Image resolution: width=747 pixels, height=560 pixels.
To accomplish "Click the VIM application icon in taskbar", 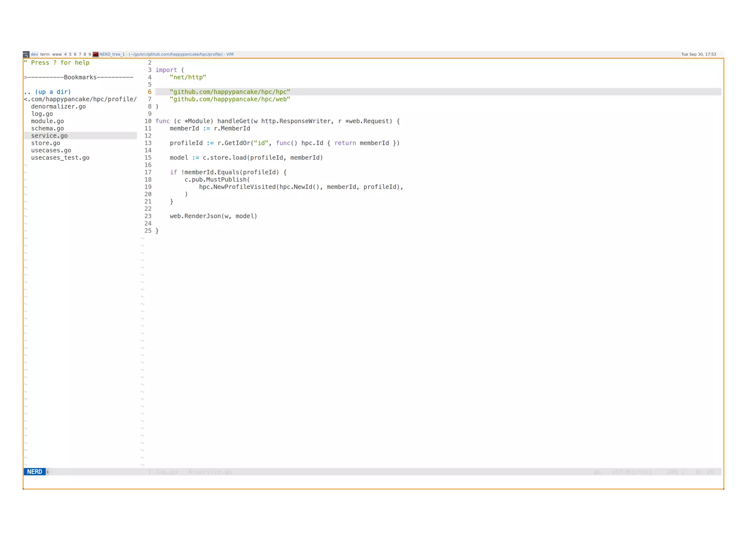I will (x=96, y=54).
